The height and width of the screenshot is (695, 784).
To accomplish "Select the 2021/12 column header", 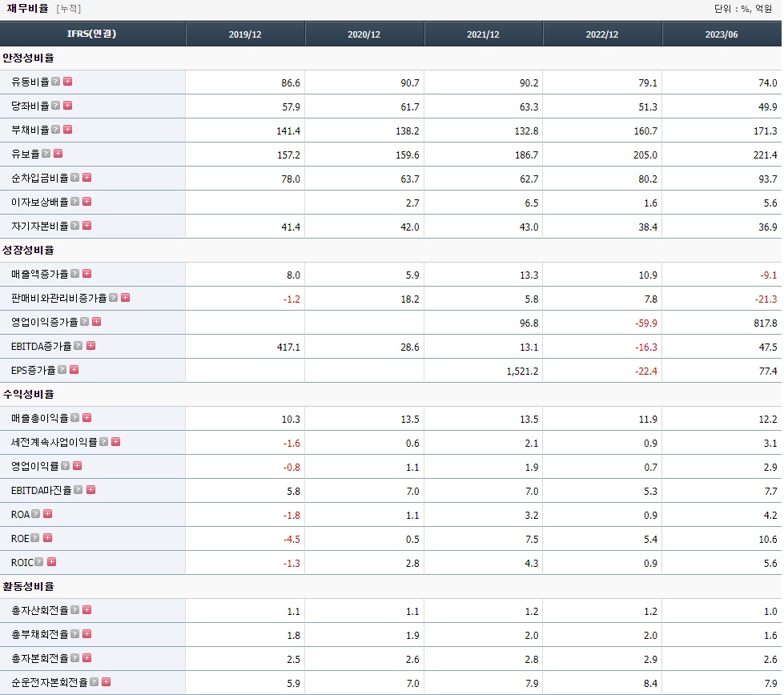I will coord(483,34).
